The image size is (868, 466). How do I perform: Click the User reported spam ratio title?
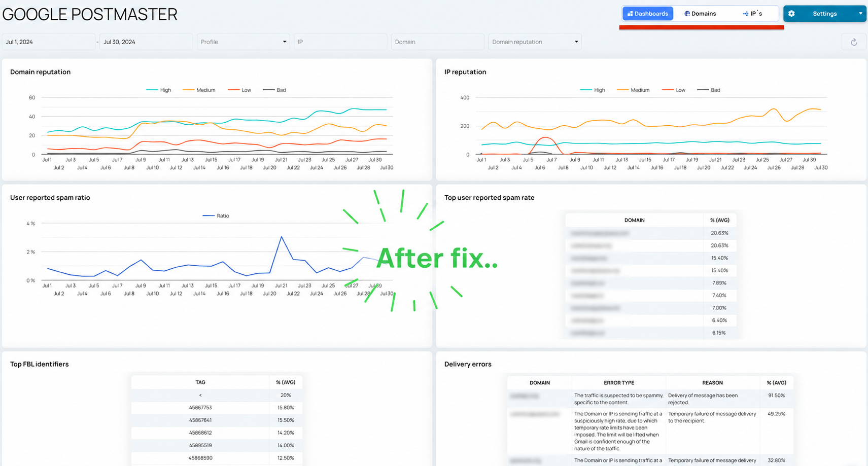50,198
